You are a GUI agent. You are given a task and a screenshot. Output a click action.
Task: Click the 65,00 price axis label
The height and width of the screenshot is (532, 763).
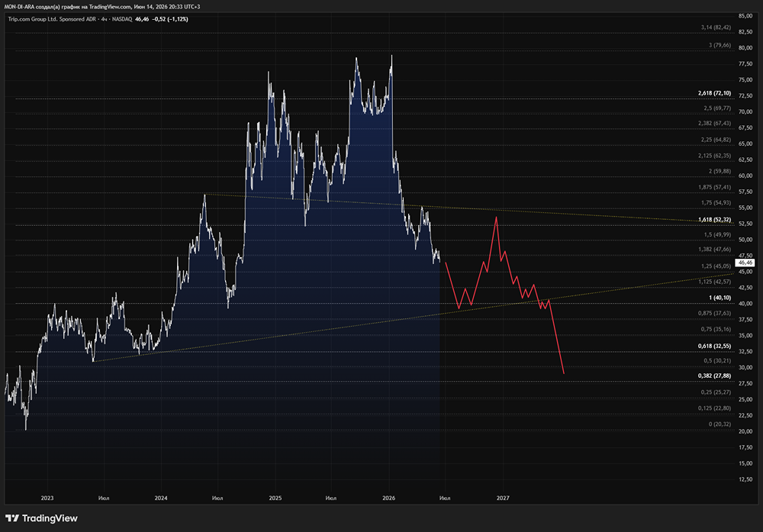pyautogui.click(x=745, y=144)
